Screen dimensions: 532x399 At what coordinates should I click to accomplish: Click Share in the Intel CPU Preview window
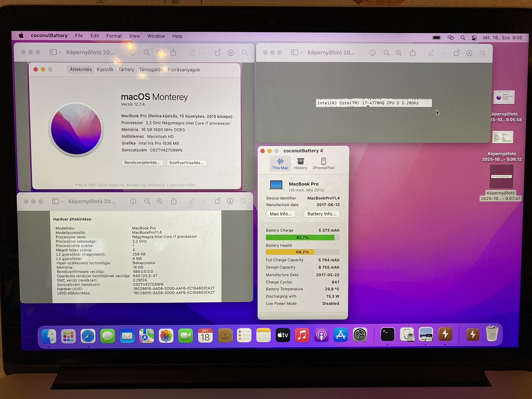coord(413,52)
